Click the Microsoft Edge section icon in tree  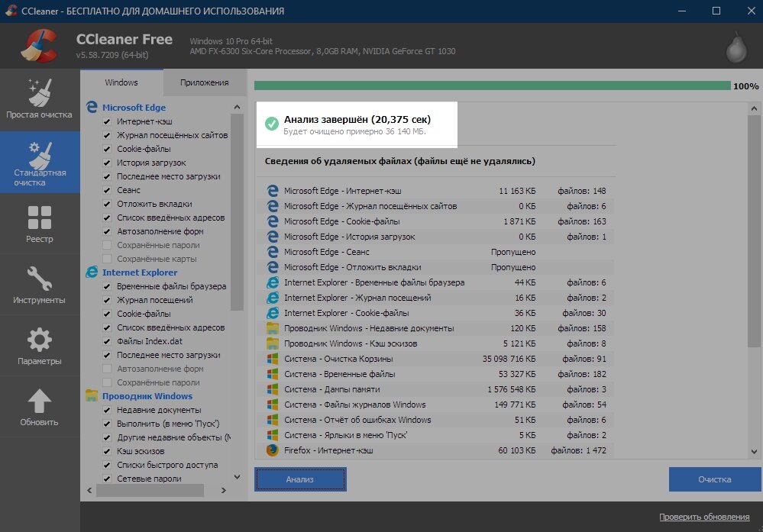pos(92,107)
